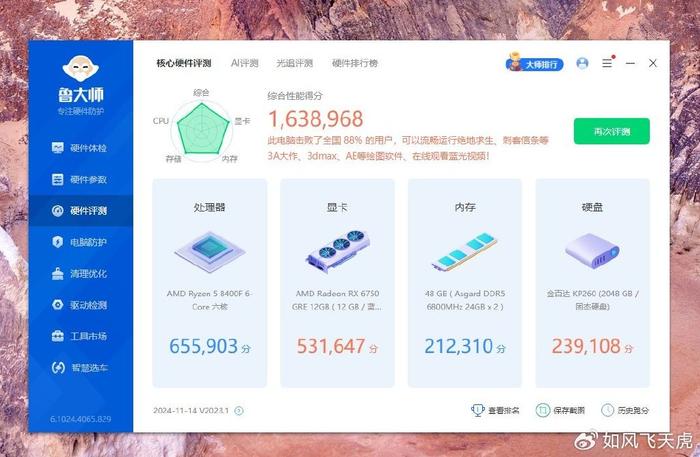The height and width of the screenshot is (457, 700).
Task: Click the 鲁大师 logo avatar
Action: point(80,68)
